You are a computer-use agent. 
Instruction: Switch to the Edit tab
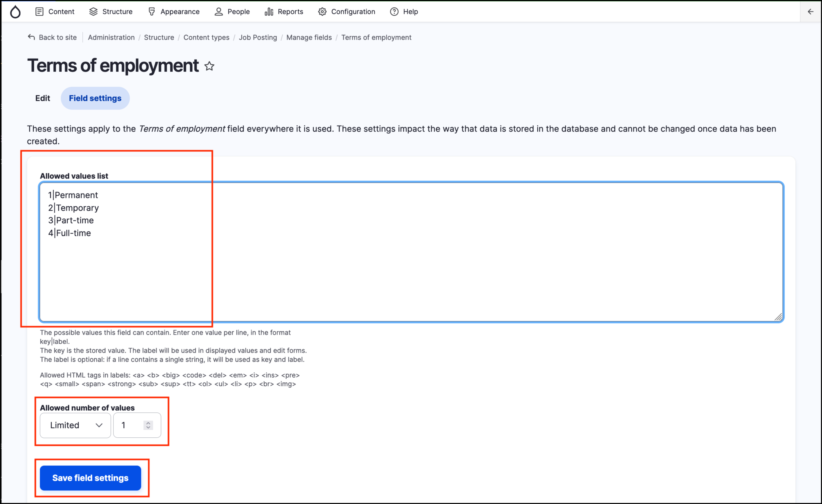pyautogui.click(x=42, y=98)
